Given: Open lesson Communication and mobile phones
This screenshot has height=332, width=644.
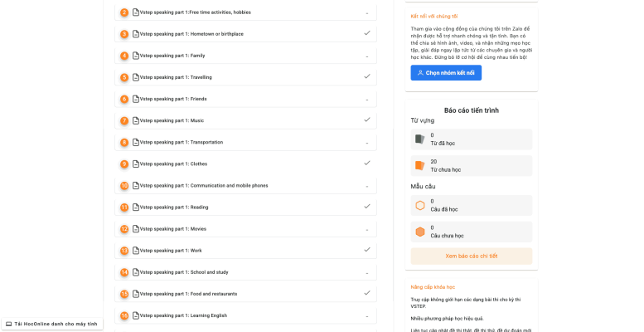Looking at the screenshot, I should click(245, 186).
